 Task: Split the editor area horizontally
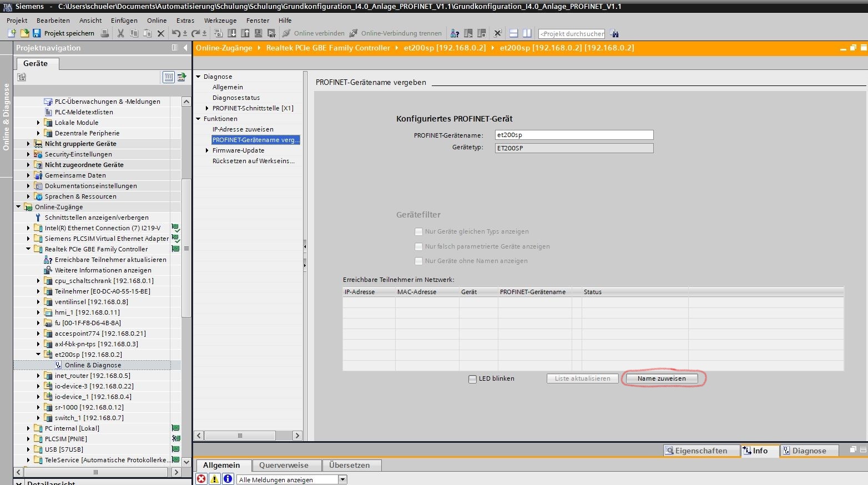[x=513, y=33]
